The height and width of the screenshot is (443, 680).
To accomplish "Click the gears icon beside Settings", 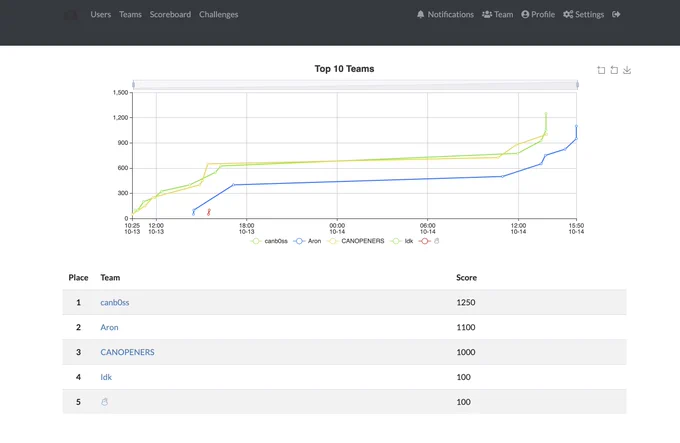I will 568,14.
